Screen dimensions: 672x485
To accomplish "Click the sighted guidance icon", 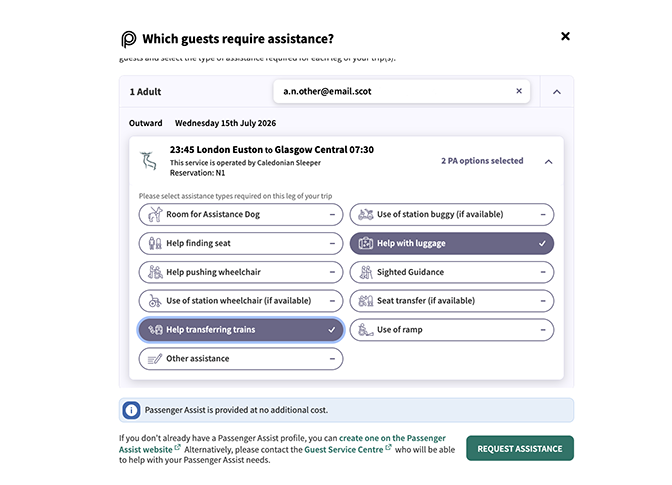I will pyautogui.click(x=365, y=272).
